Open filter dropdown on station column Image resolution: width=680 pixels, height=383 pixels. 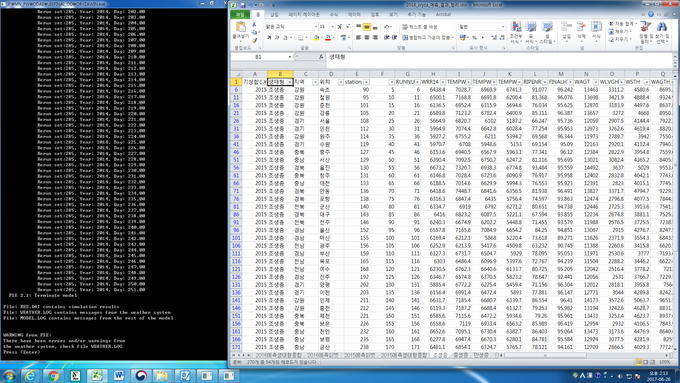click(x=366, y=82)
